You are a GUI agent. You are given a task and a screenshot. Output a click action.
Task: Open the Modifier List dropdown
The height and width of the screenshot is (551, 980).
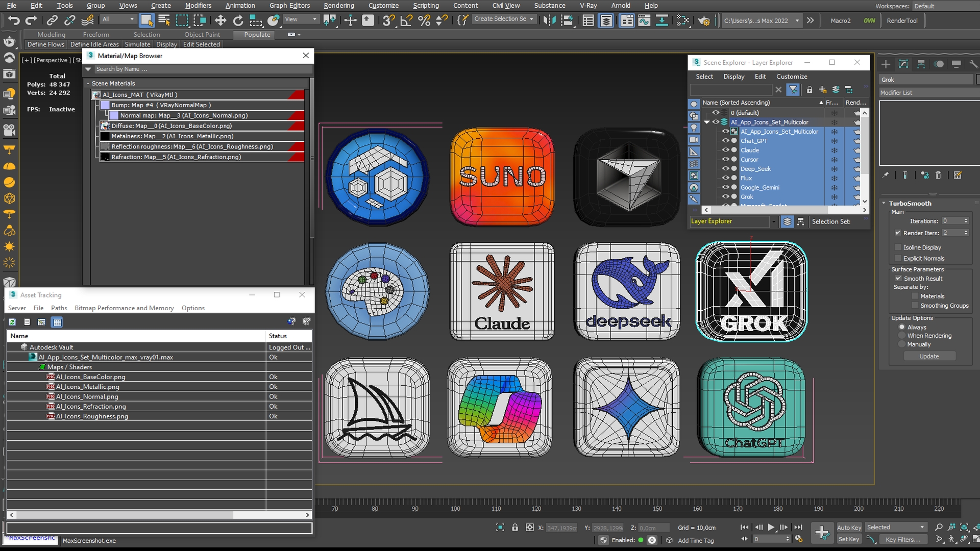pos(929,93)
